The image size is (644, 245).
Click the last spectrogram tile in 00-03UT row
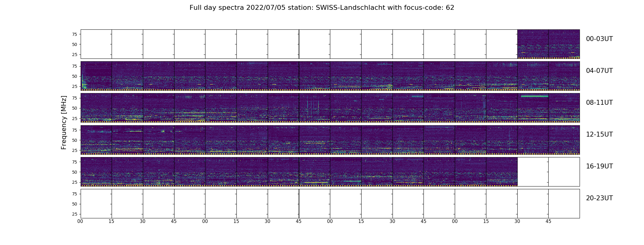point(564,44)
